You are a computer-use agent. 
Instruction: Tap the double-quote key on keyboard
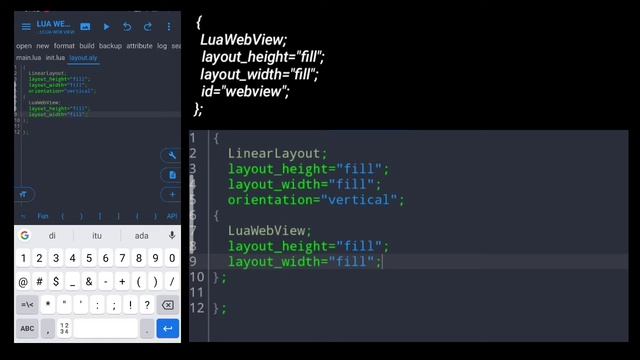[64, 305]
